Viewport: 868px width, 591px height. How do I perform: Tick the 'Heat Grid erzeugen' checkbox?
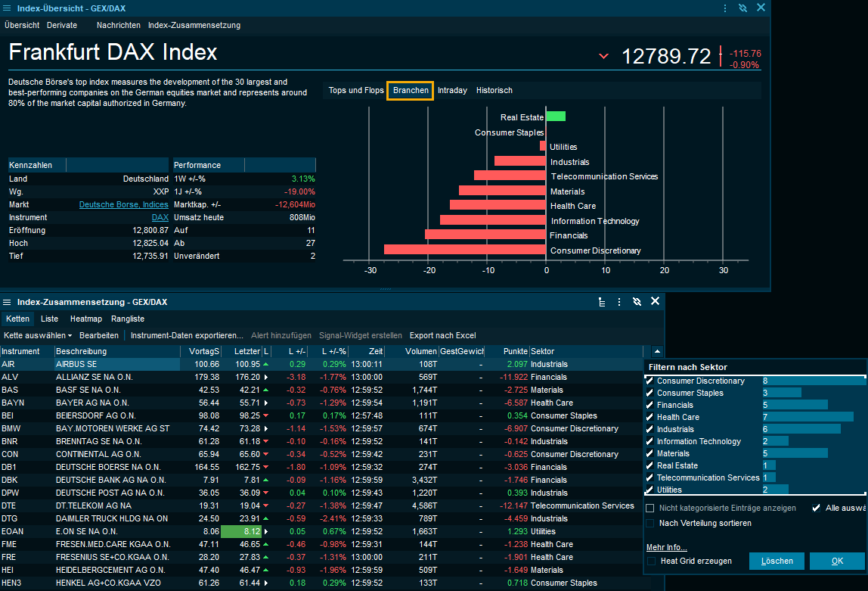click(651, 561)
